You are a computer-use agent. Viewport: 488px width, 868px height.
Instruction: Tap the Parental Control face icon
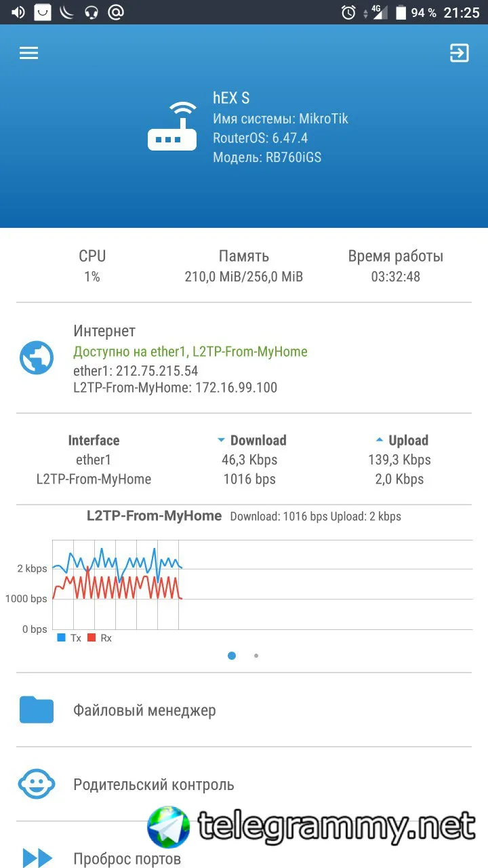[37, 785]
